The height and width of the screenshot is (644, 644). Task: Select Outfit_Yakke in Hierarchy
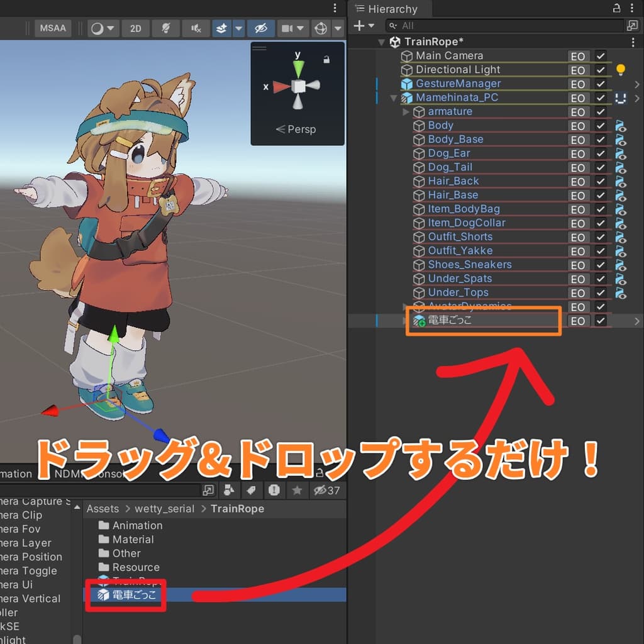pos(460,251)
